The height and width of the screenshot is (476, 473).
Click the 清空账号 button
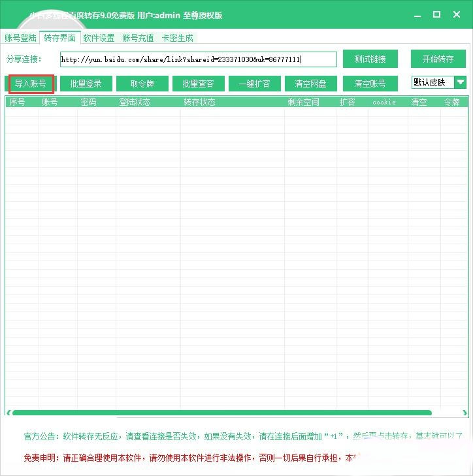click(370, 84)
